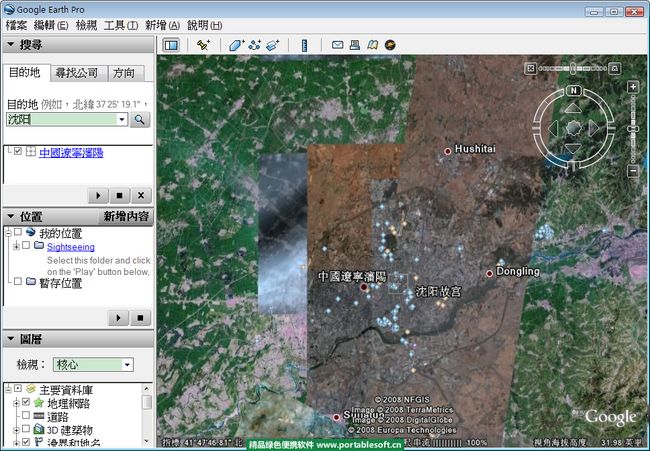This screenshot has width=650, height=451.
Task: Click tilt slider right end icon
Action: click(x=615, y=68)
